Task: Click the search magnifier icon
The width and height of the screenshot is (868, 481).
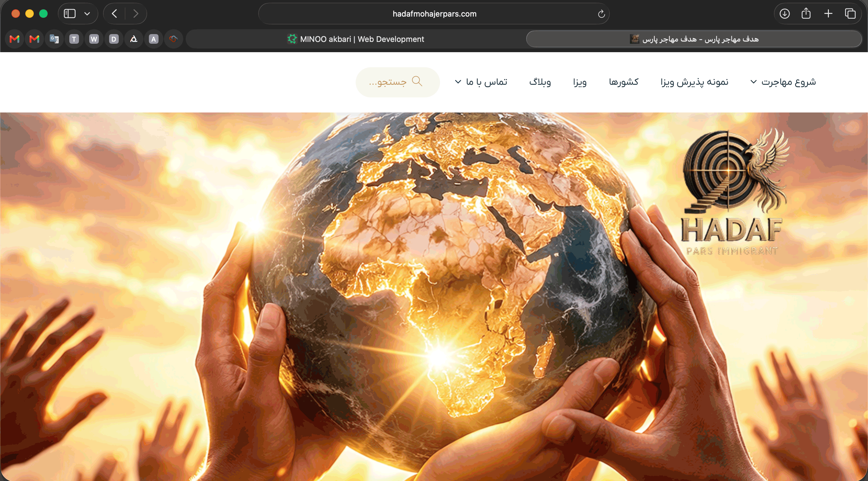Action: coord(417,81)
